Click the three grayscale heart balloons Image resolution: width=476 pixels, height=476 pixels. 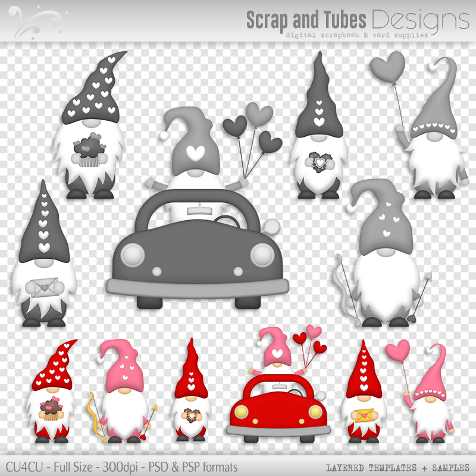click(252, 140)
